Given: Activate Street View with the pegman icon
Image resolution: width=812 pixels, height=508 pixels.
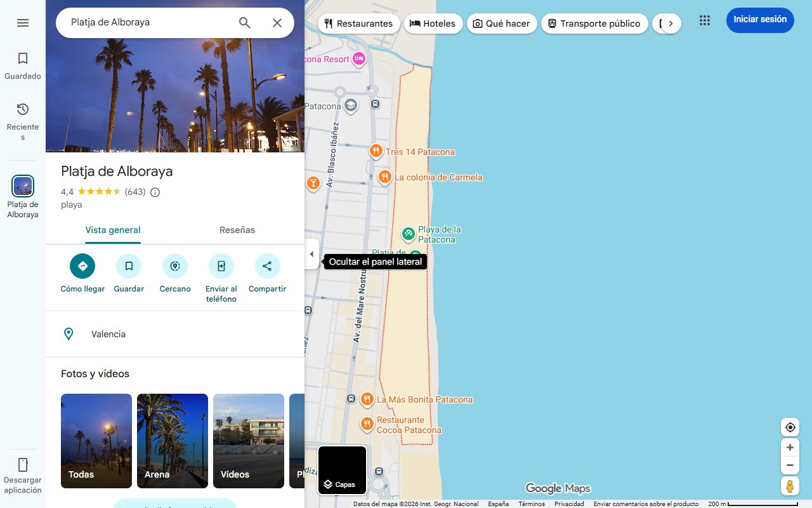Looking at the screenshot, I should coord(790,486).
